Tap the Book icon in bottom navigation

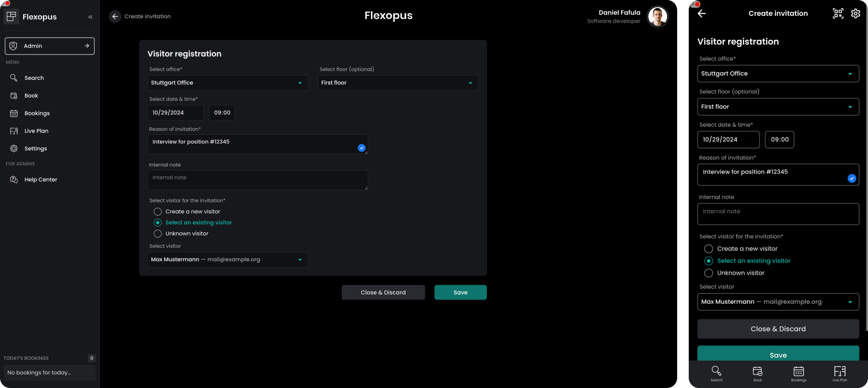(757, 373)
